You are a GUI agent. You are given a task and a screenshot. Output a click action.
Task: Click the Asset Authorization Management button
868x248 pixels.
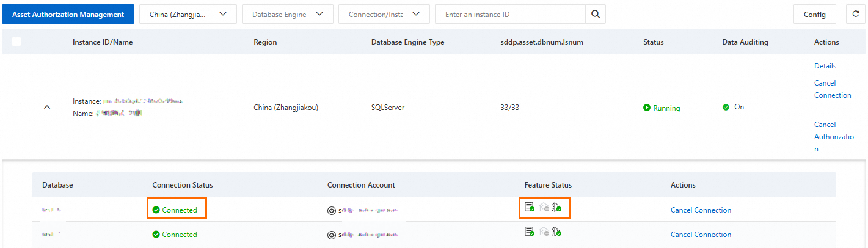(x=68, y=14)
